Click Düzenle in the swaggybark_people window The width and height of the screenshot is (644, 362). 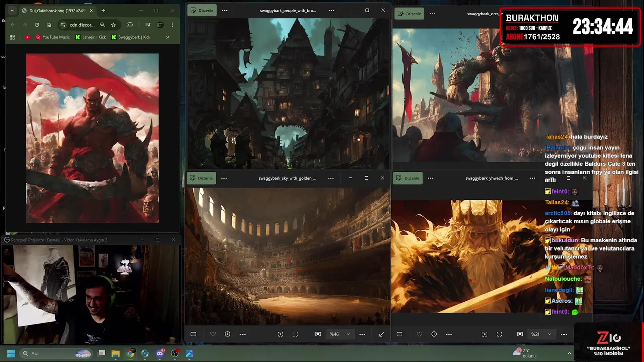[x=202, y=10]
